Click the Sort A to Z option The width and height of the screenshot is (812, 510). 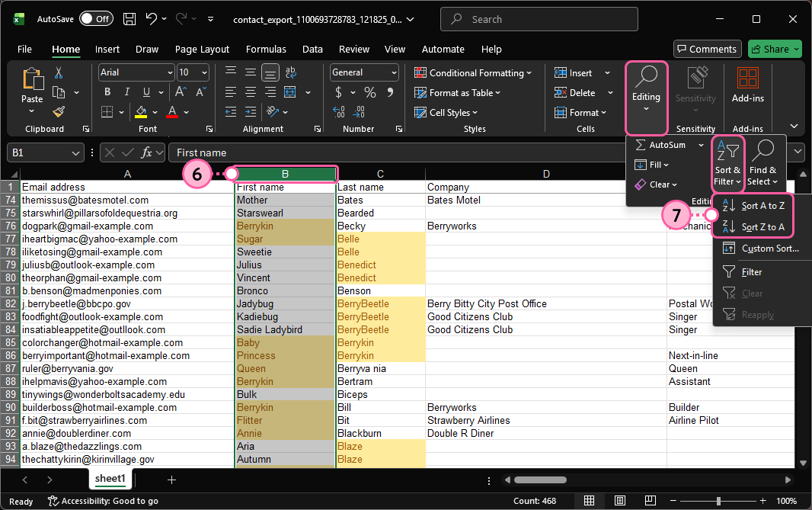pos(762,206)
